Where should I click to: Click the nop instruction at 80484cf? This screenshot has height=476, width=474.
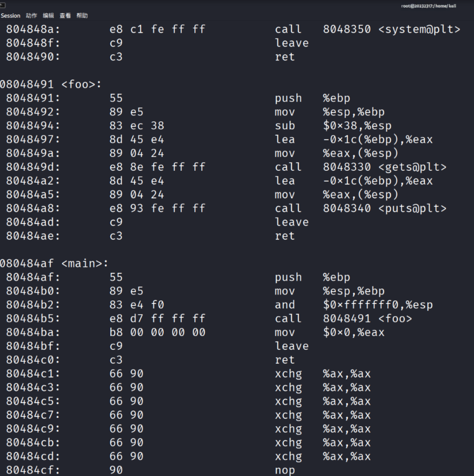pos(285,470)
